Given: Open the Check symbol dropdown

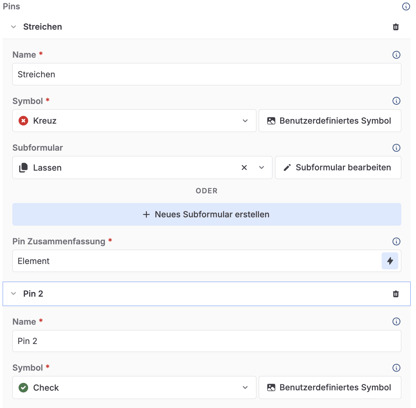Looking at the screenshot, I should (x=134, y=387).
